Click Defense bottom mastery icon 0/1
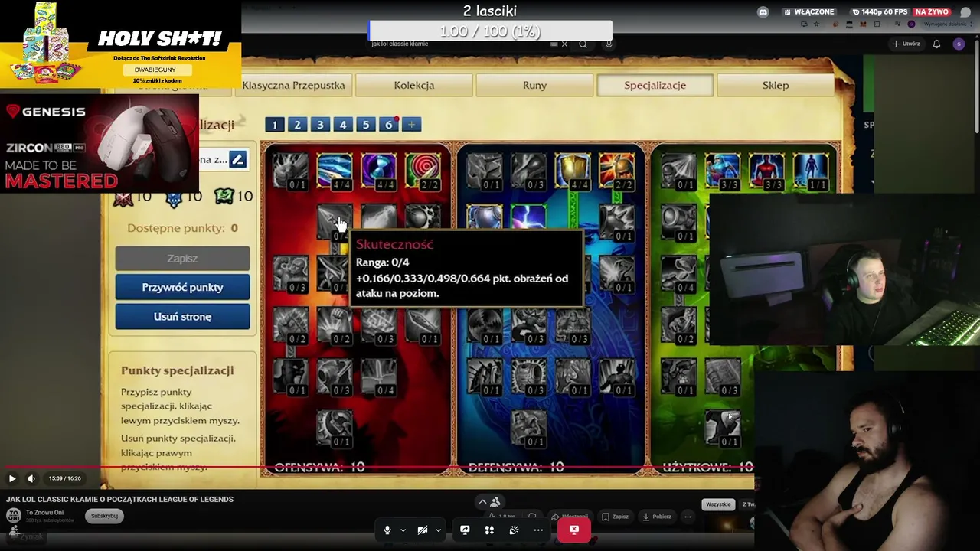Screen dimensions: 980x551 528,429
